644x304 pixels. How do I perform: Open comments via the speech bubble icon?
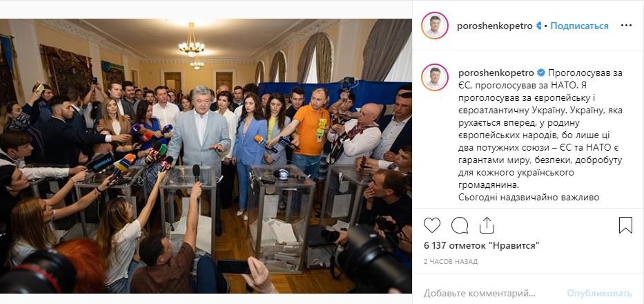460,225
